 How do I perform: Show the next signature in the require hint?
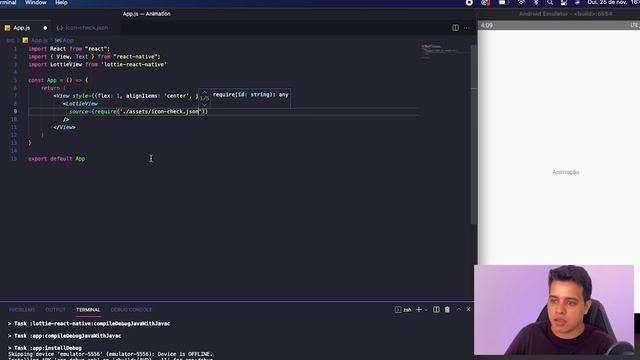click(204, 104)
